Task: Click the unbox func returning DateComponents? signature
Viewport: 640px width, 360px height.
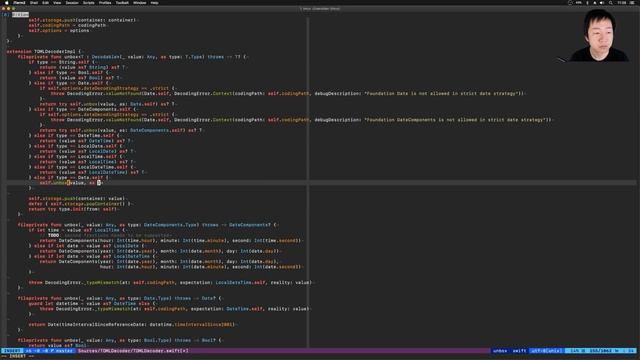Action: click(148, 224)
